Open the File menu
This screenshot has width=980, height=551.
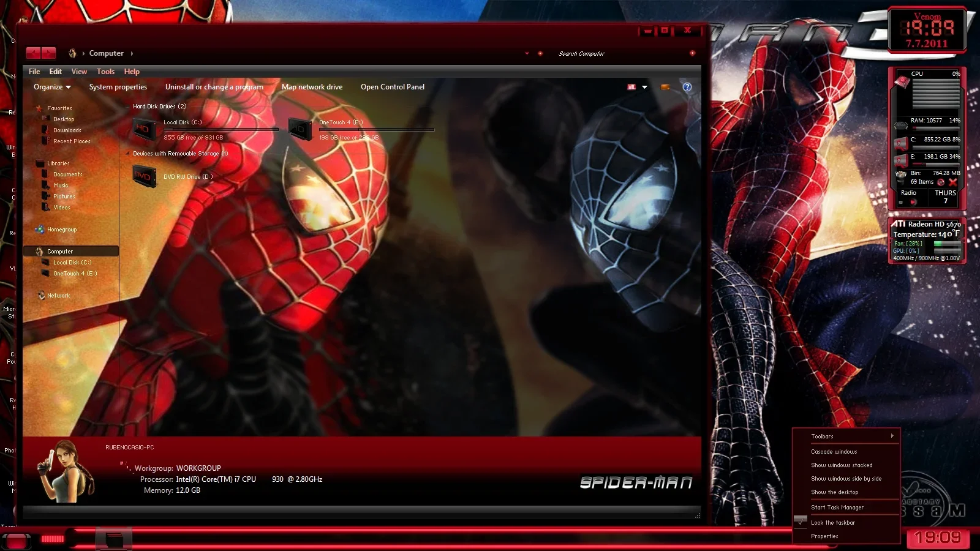(34, 72)
